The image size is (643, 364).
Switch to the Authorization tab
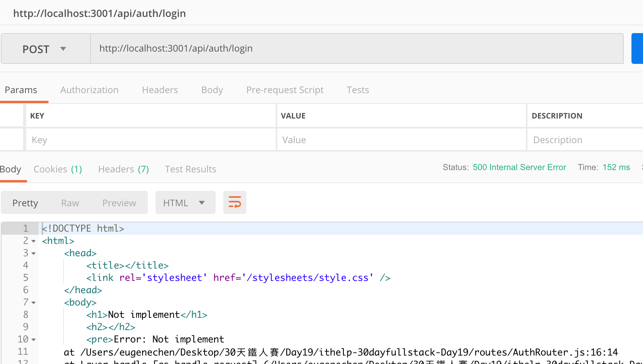click(x=89, y=90)
